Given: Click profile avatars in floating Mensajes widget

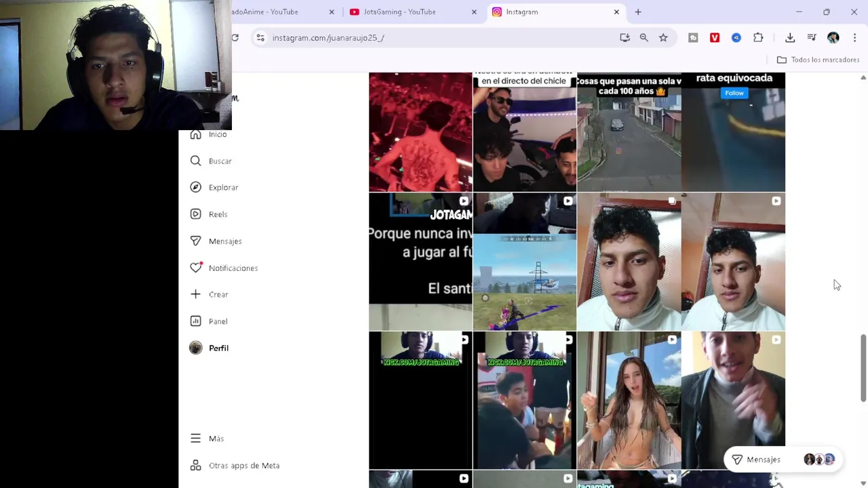Looking at the screenshot, I should point(819,460).
